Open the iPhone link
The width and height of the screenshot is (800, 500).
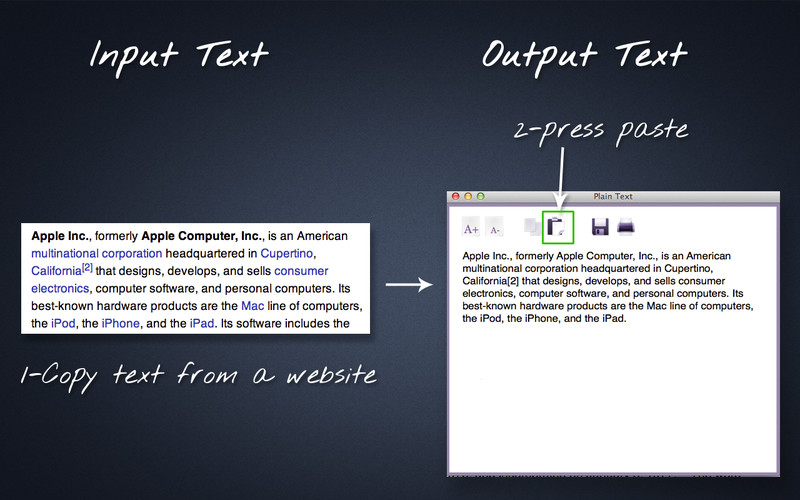[120, 323]
